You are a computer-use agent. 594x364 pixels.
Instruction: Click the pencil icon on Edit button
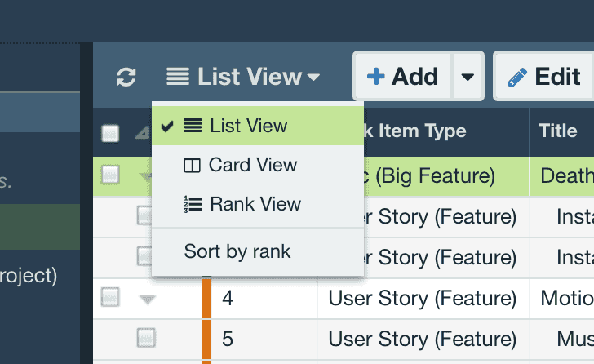point(517,78)
